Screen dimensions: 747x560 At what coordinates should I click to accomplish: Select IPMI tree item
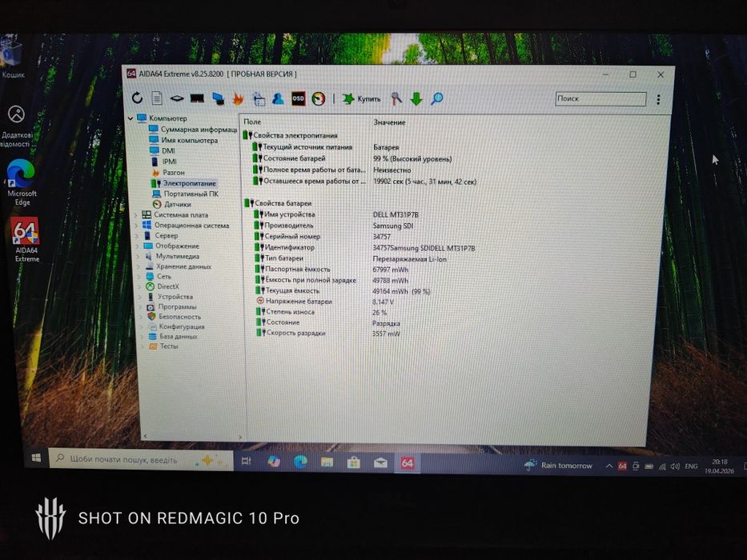point(163,162)
